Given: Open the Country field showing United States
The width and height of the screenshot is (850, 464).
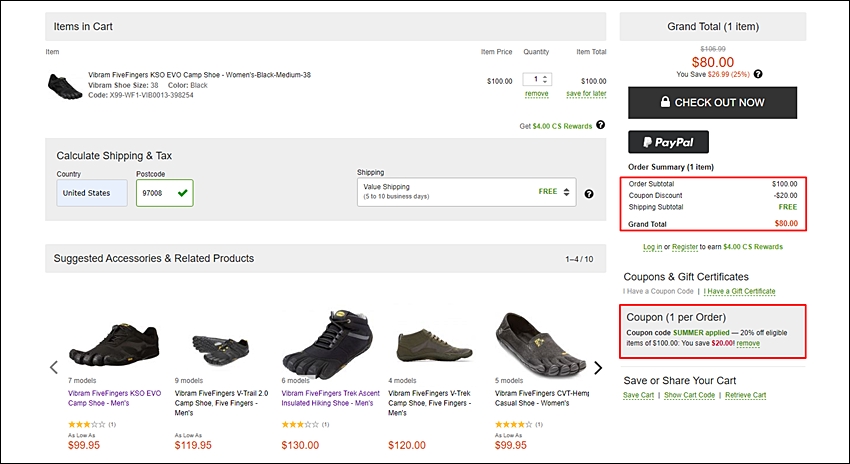Looking at the screenshot, I should click(x=92, y=193).
